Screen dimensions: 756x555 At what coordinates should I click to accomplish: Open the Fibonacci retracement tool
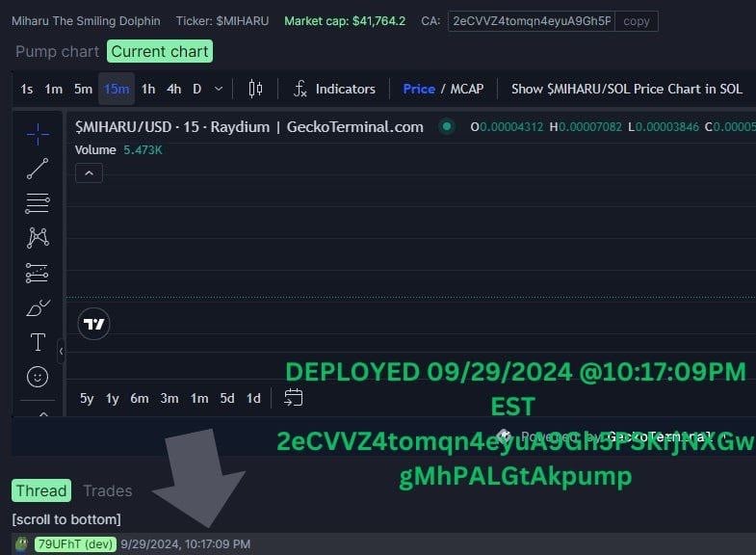pos(38,203)
